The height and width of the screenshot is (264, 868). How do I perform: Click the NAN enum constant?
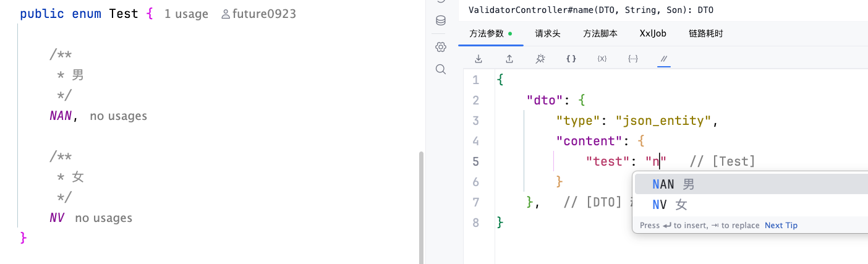(x=61, y=116)
